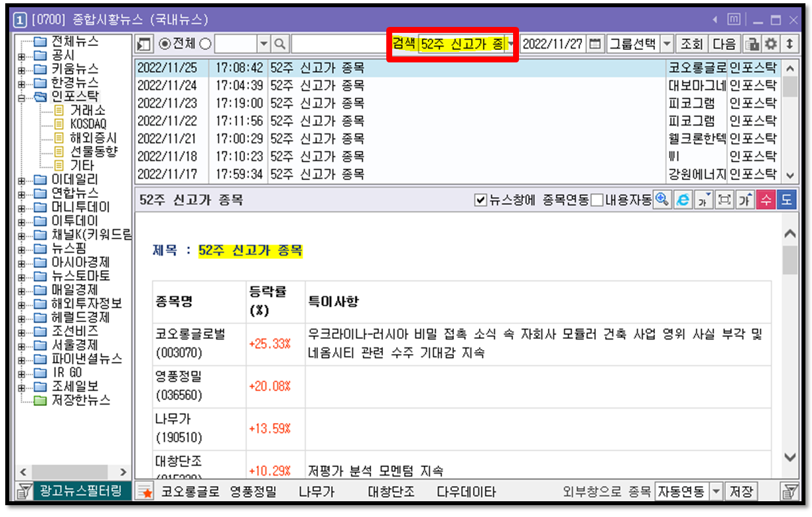Click the article pane scroll-down arrow

pos(790,457)
